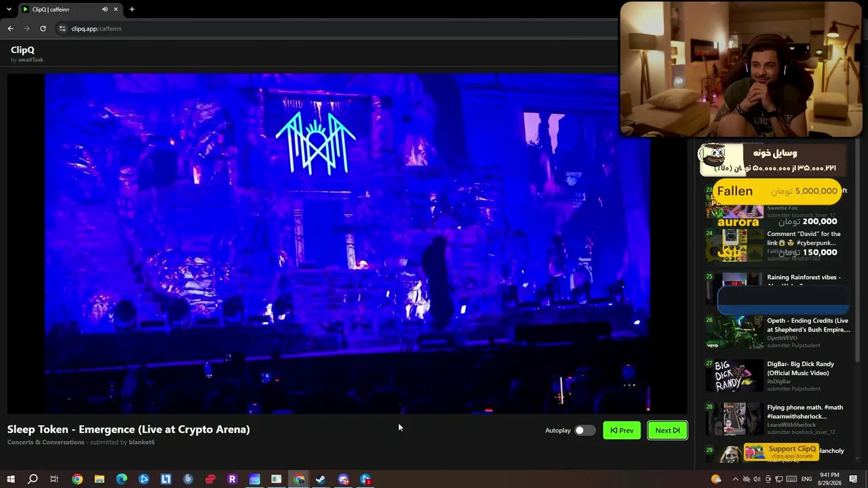Viewport: 868px width, 488px height.
Task: Open the Big Dick Randy thumbnail
Action: point(734,375)
